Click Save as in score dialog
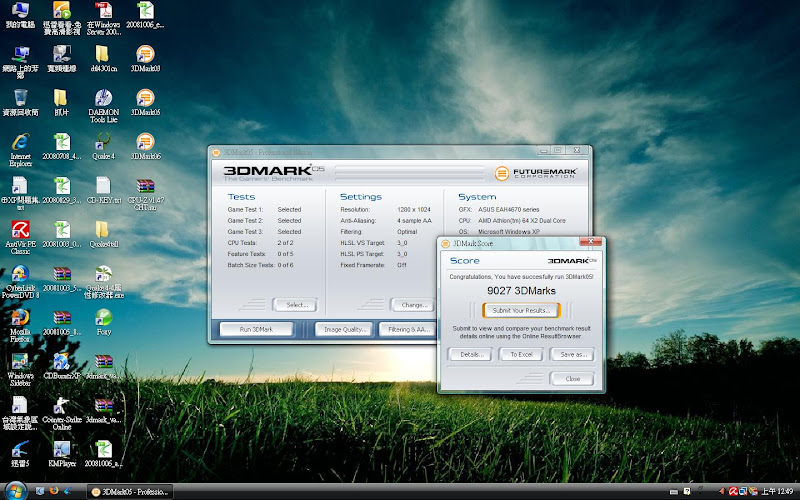Viewport: 800px width, 500px height. (572, 354)
